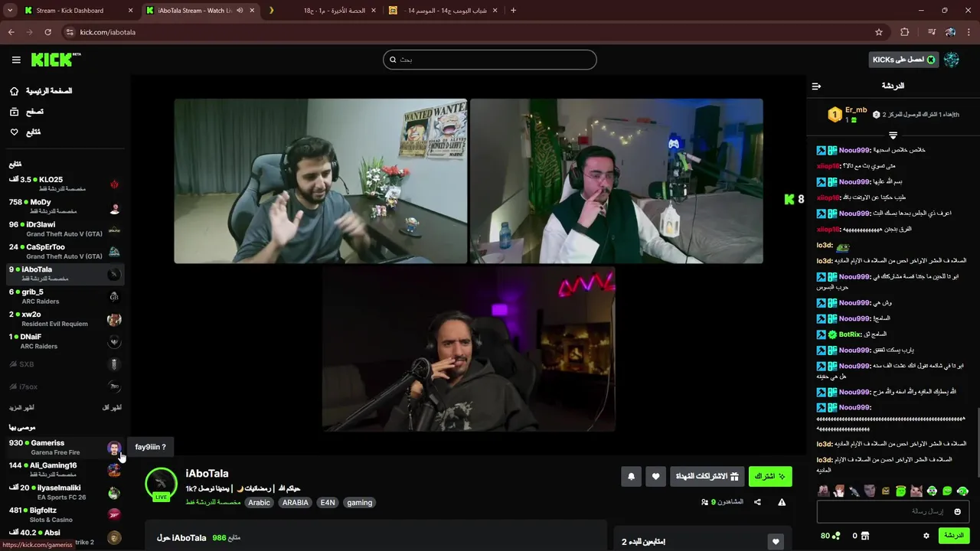This screenshot has height=551, width=980.
Task: Click the bell notification button for iAboTala
Action: [x=631, y=477]
